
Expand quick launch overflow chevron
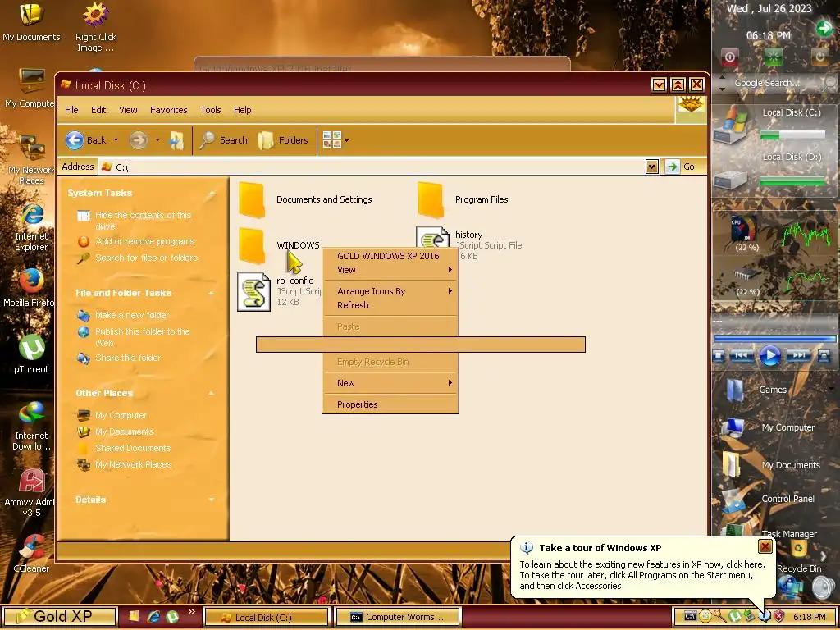coord(192,611)
